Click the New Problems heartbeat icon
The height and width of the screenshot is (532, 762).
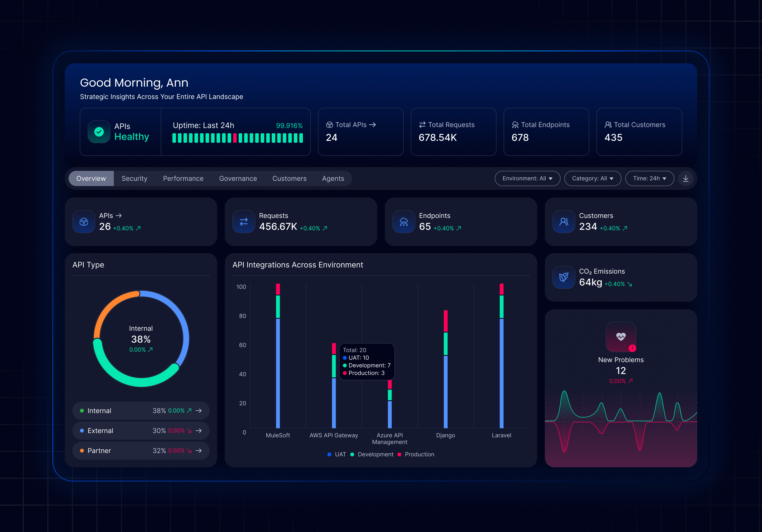621,337
